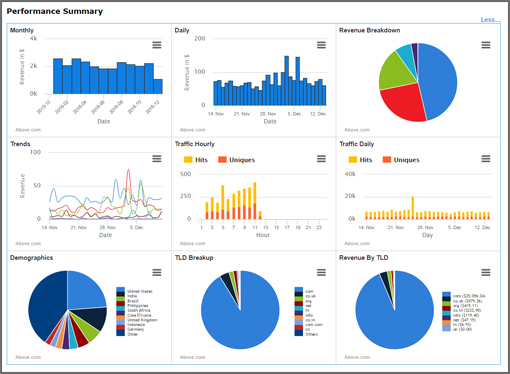Open the Monthly chart hamburger menu
Screen dimensions: 510x374
click(157, 45)
